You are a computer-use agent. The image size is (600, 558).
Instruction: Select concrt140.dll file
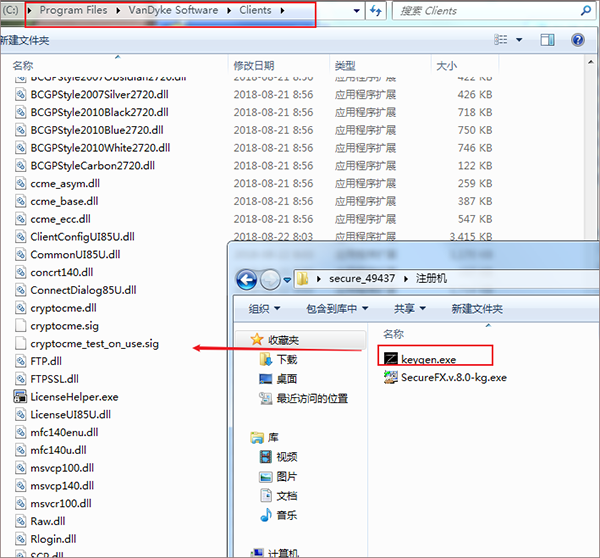pos(62,272)
